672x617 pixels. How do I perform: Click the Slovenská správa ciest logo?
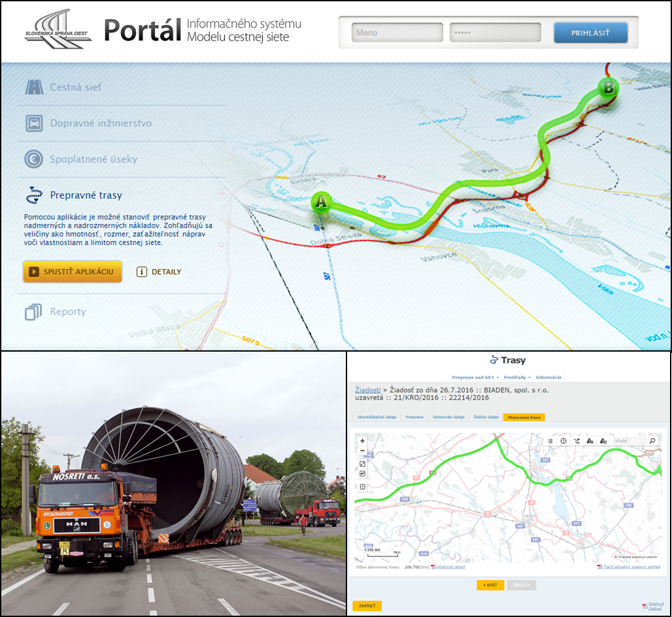(x=58, y=29)
